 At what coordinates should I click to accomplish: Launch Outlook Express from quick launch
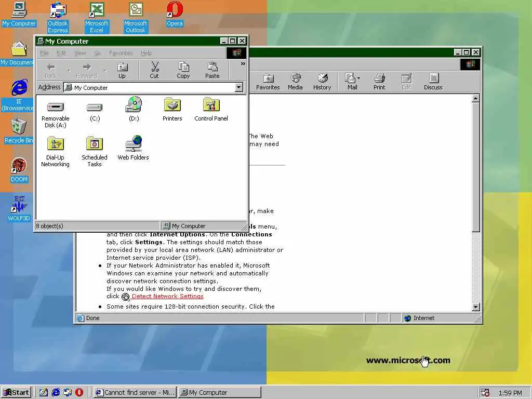point(68,392)
